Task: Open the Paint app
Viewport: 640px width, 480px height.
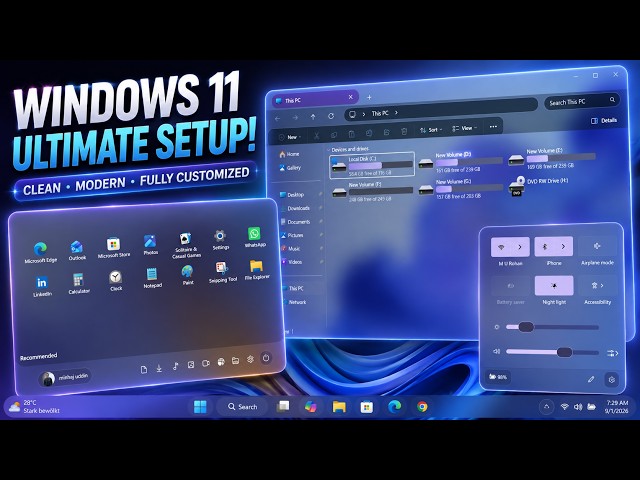Action: click(x=187, y=275)
